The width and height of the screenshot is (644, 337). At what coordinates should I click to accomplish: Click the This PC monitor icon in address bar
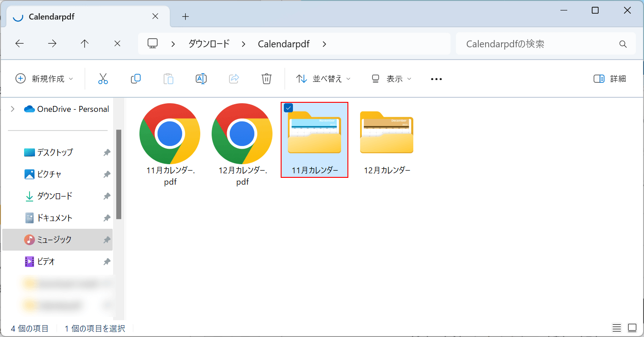(x=153, y=44)
